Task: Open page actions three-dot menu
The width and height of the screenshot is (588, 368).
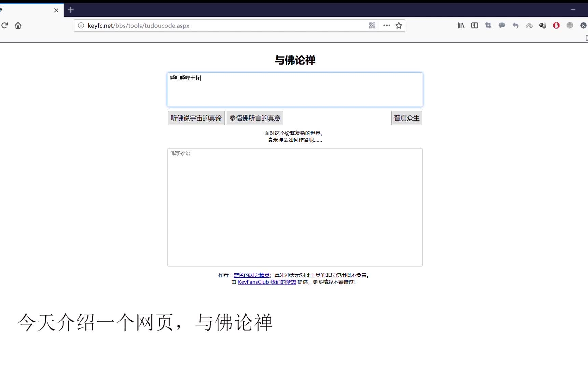Action: pyautogui.click(x=387, y=26)
